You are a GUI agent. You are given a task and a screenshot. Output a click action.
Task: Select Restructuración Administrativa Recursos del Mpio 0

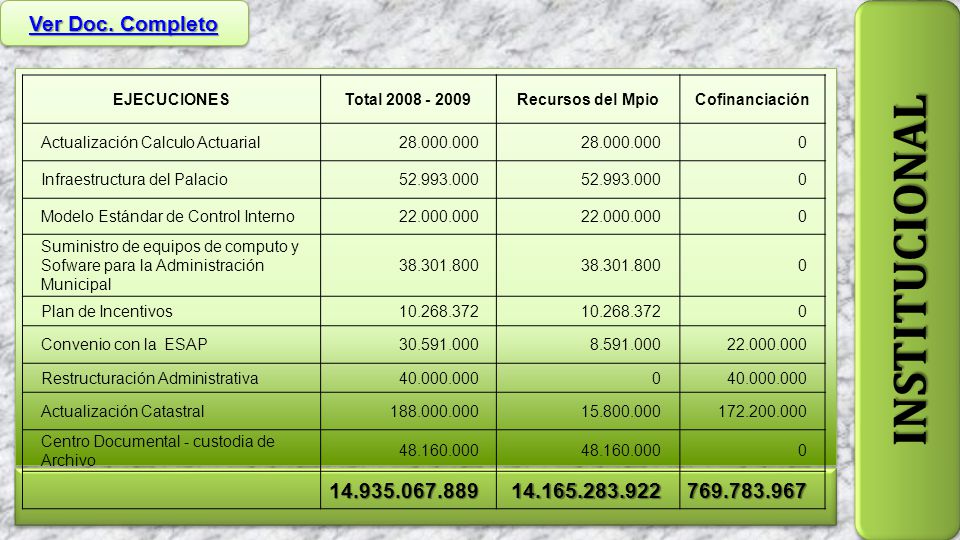(x=656, y=378)
